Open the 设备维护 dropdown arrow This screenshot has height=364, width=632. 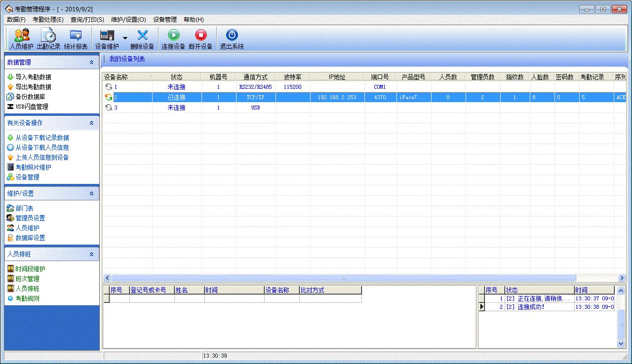coord(125,38)
